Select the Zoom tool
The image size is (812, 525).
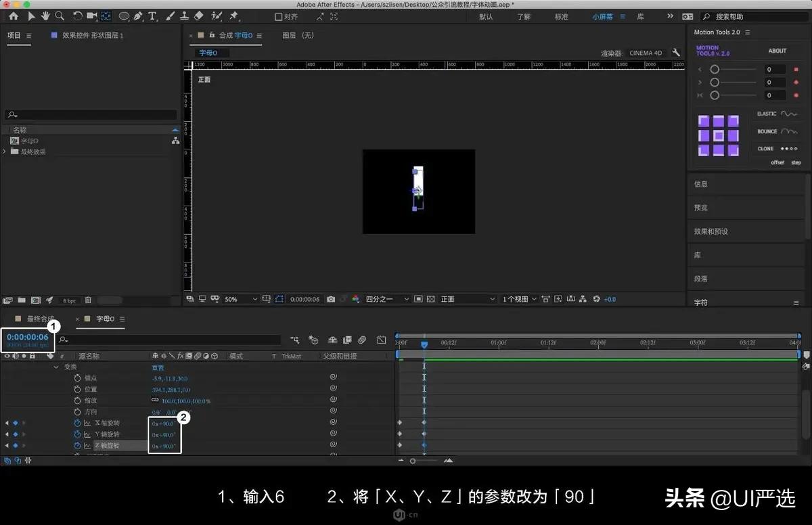pos(60,16)
